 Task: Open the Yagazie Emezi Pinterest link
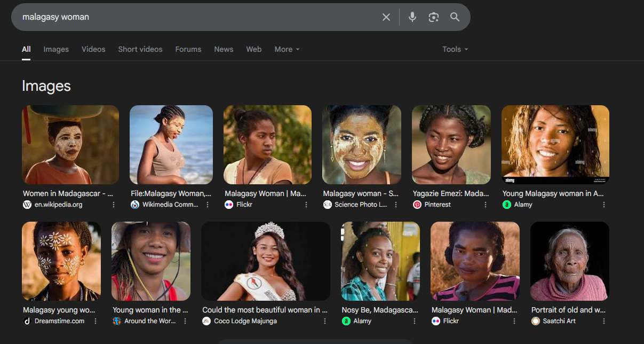point(451,193)
